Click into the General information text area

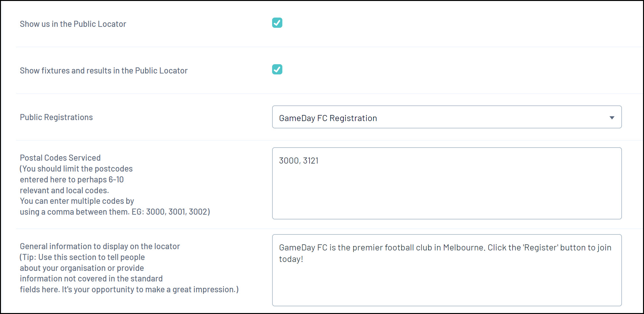click(x=446, y=281)
